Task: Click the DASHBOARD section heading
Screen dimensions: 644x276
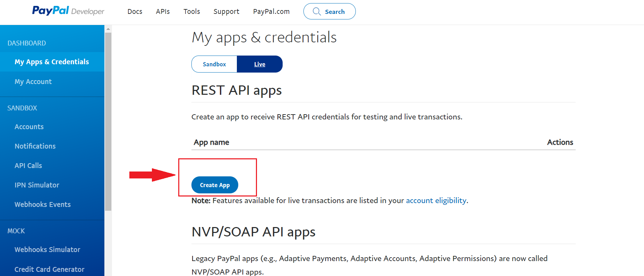Action: pyautogui.click(x=27, y=43)
